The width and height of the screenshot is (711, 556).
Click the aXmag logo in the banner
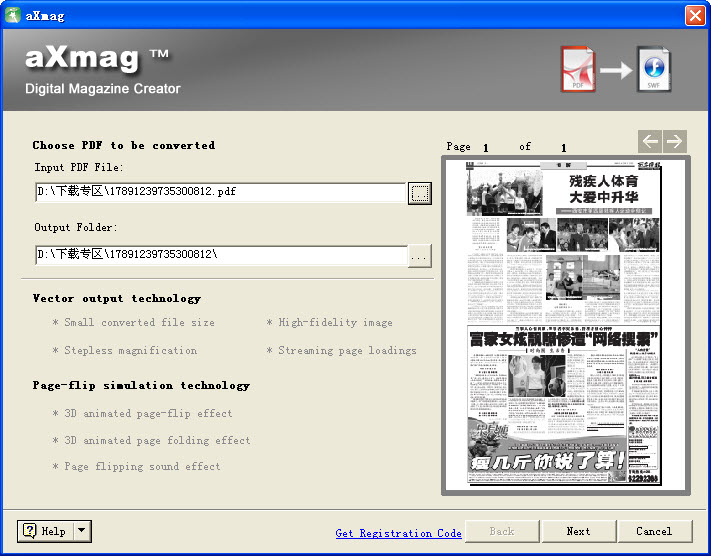[96, 59]
